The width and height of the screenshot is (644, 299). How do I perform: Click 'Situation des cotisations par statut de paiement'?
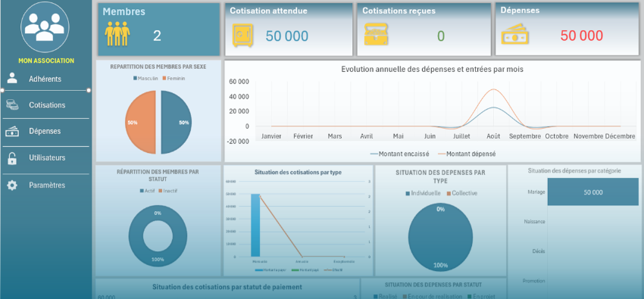227,287
